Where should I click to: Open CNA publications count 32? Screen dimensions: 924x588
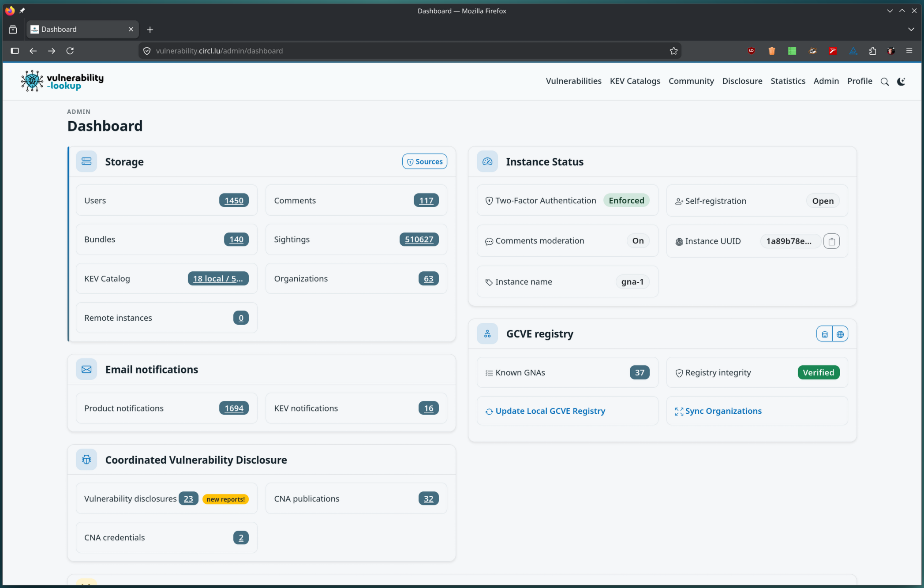pos(429,498)
